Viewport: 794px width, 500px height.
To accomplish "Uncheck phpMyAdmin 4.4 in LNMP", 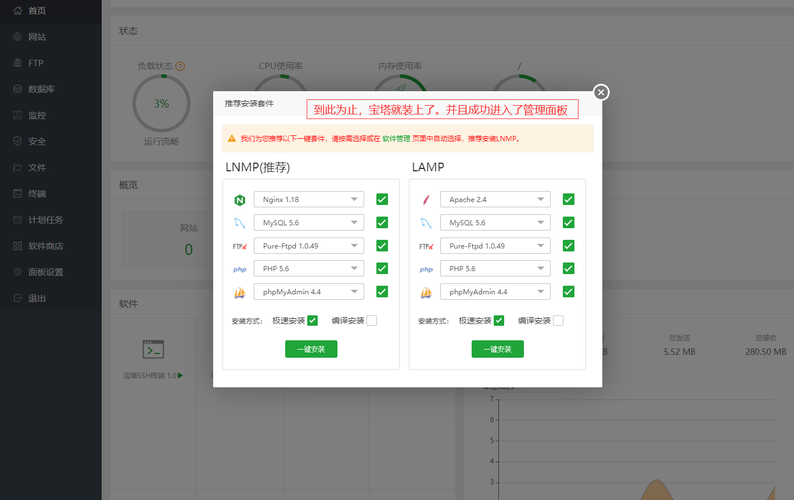I will [382, 291].
